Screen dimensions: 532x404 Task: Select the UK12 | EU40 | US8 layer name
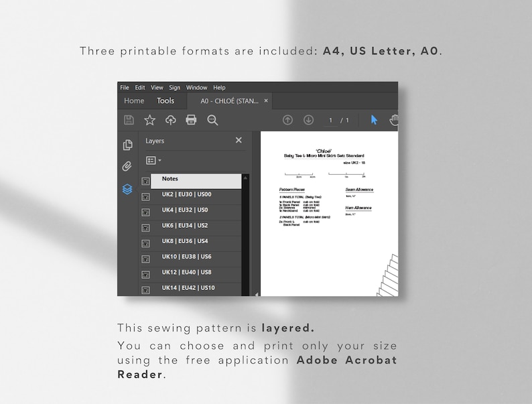pos(187,272)
